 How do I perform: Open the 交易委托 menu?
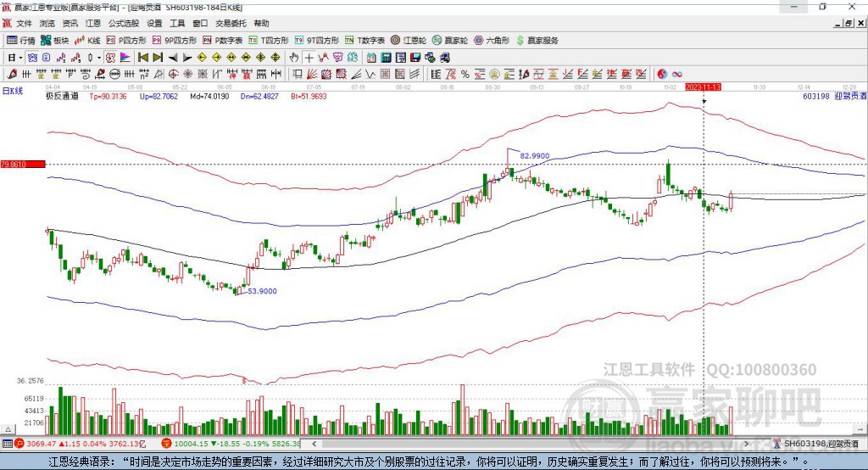[x=231, y=23]
